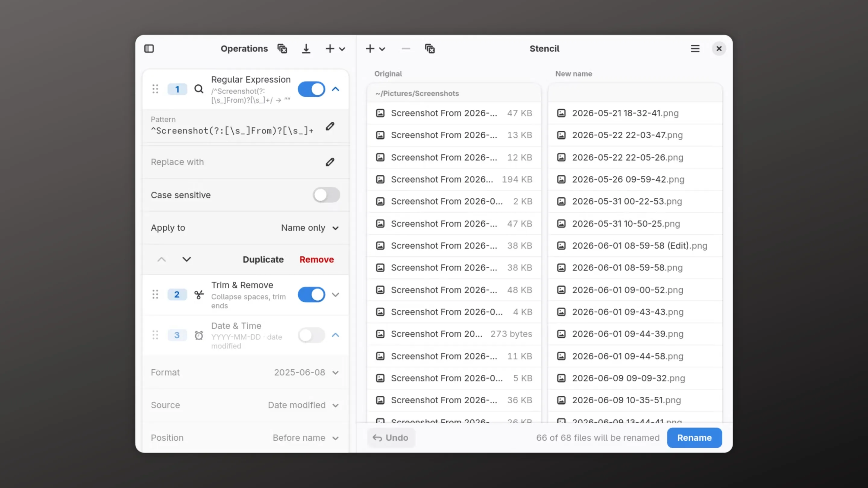Click the New name column header

(x=574, y=74)
